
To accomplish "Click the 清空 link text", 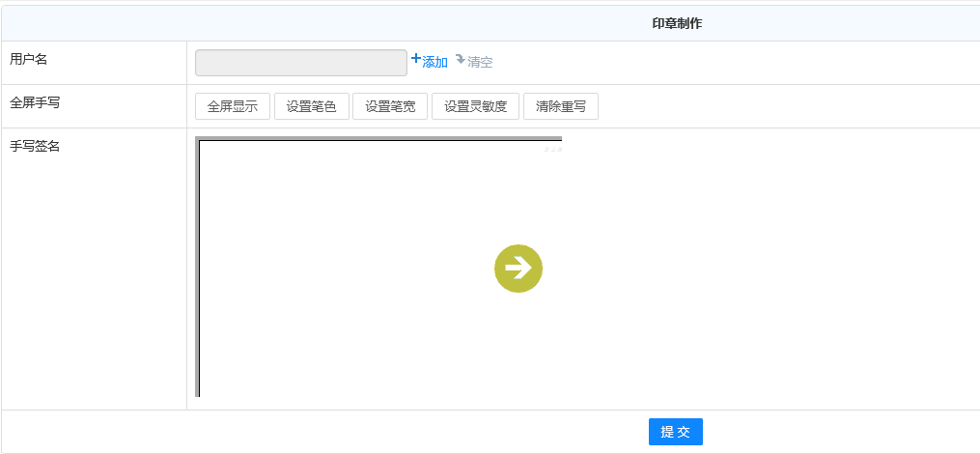I will point(480,62).
